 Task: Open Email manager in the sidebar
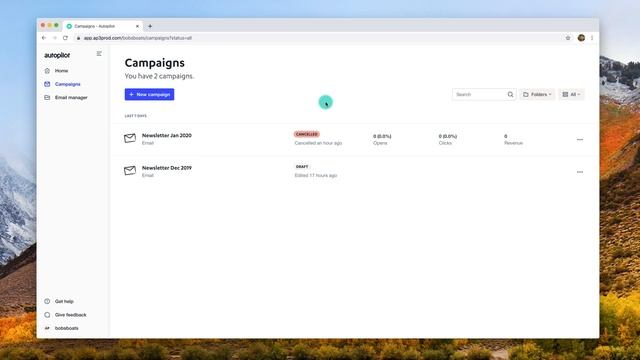coord(71,98)
